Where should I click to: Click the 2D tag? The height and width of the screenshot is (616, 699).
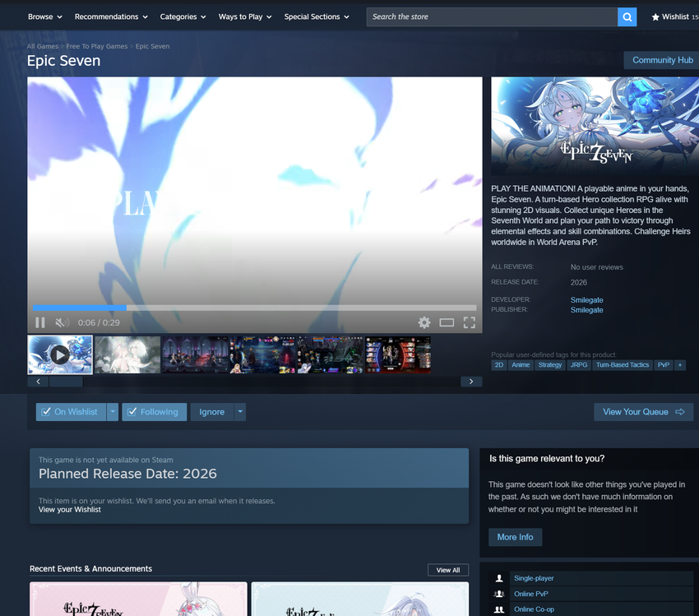pos(499,365)
